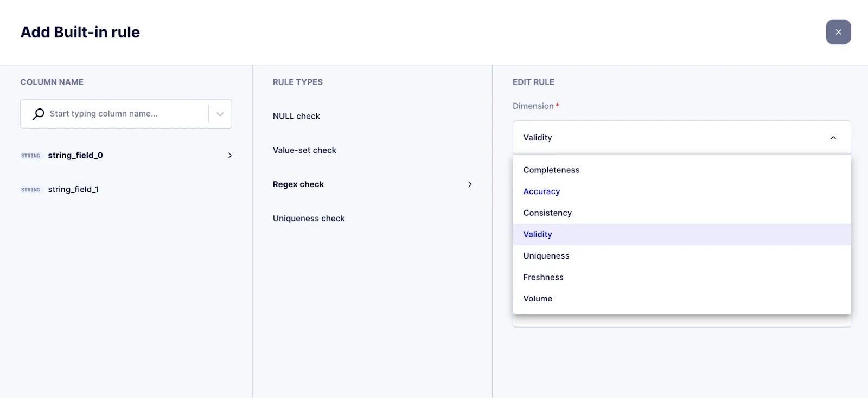Click the search magnifier icon in column name field
Image resolution: width=868 pixels, height=398 pixels.
click(38, 114)
